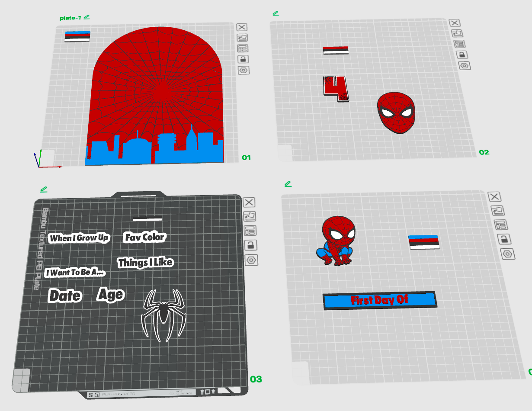Pick the color bar stack on plate 01
532x411 pixels.
pyautogui.click(x=77, y=36)
